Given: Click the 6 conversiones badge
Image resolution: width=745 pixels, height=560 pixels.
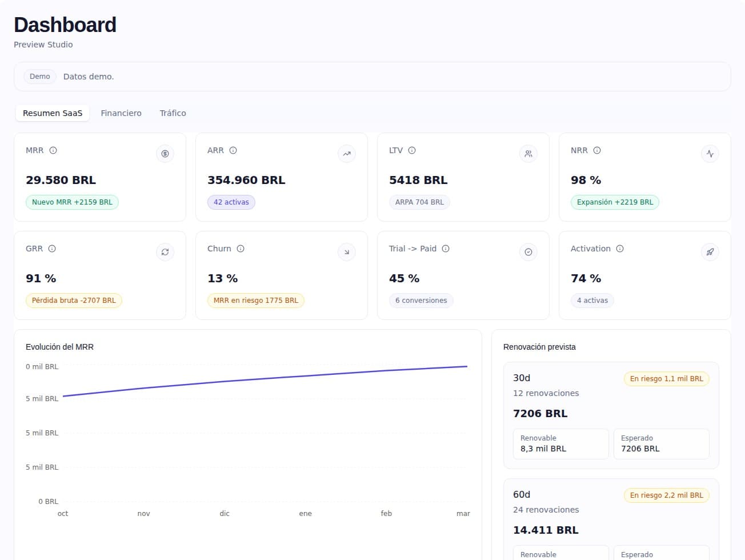Looking at the screenshot, I should point(421,301).
